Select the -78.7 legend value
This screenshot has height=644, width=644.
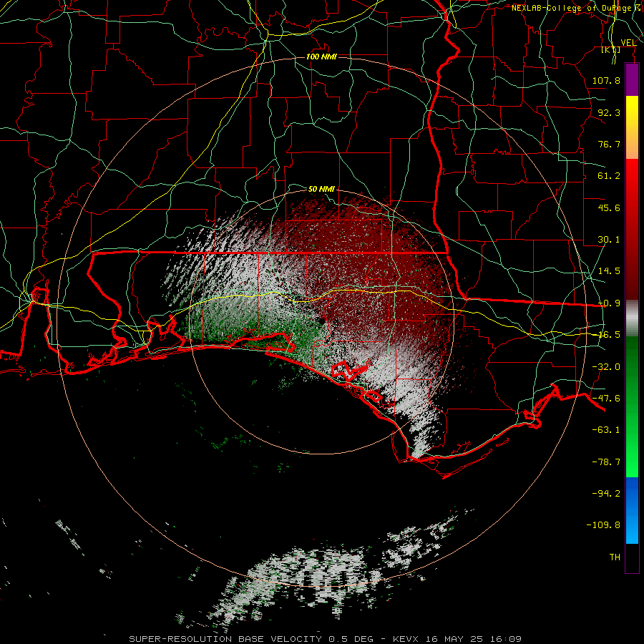[606, 462]
